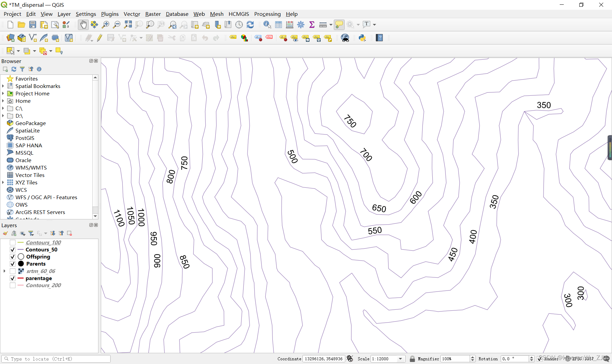Select the Zoom Out magnifier tool
Viewport: 612px width, 364px height.
pos(117,25)
